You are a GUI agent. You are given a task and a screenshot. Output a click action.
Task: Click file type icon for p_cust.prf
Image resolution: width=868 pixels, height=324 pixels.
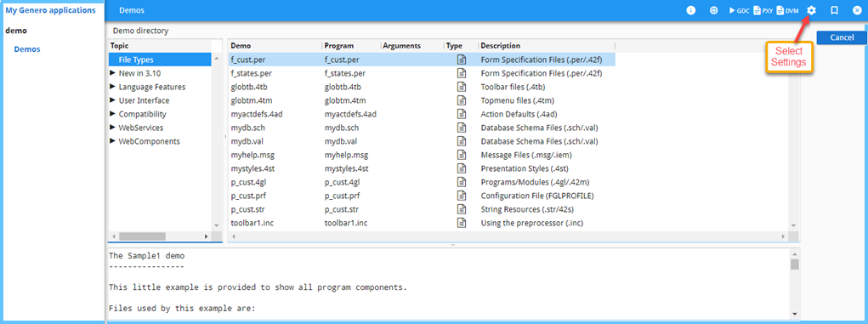[461, 196]
